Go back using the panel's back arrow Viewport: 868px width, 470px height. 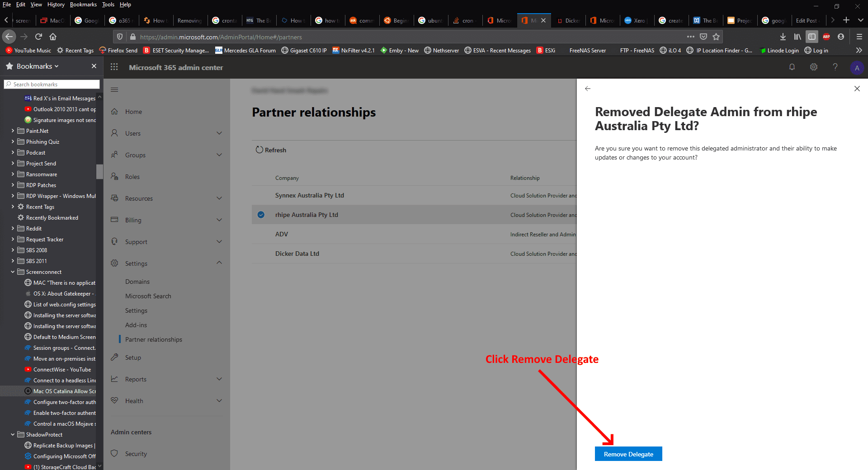[588, 89]
